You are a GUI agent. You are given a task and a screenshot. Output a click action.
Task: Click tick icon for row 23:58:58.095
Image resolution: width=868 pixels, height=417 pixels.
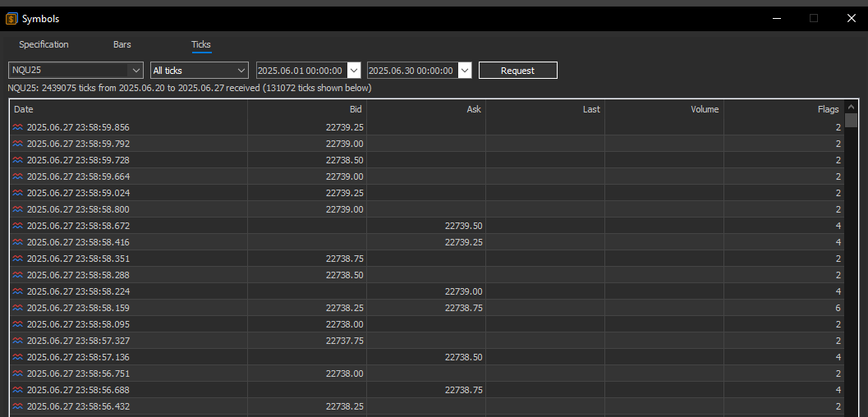pos(18,324)
